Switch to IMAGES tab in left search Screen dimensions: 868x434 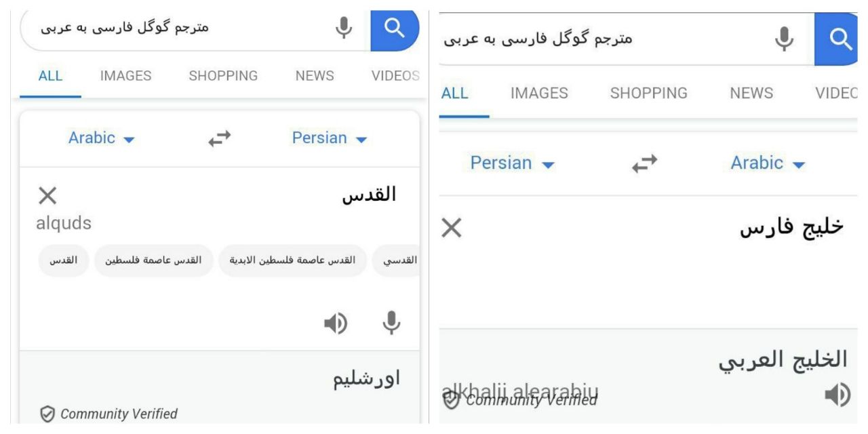click(x=125, y=76)
